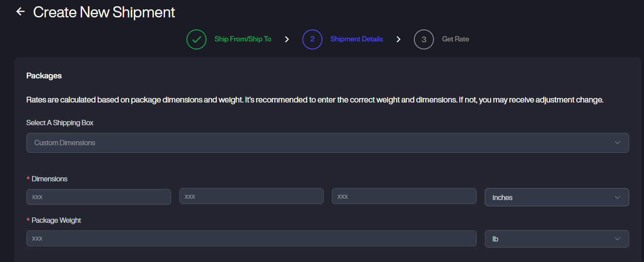Click the lb dropdown chevron arrow
Screen dimensions: 644x262
point(618,239)
